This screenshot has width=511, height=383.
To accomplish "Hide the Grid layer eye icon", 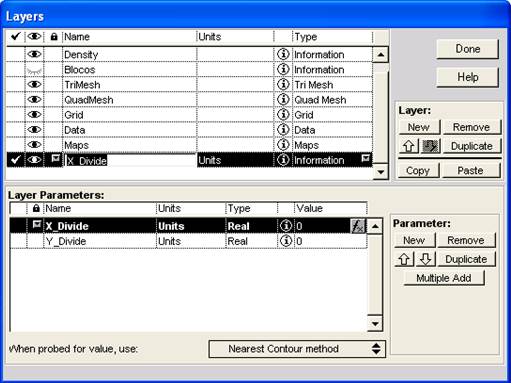I will pyautogui.click(x=34, y=114).
